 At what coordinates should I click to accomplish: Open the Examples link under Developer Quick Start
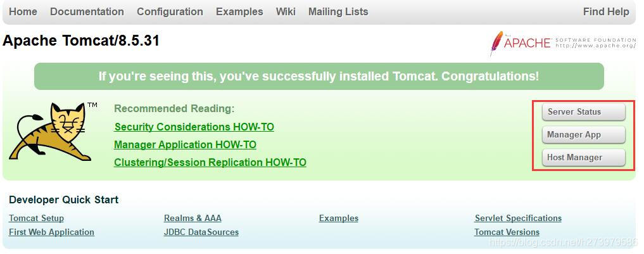[339, 219]
